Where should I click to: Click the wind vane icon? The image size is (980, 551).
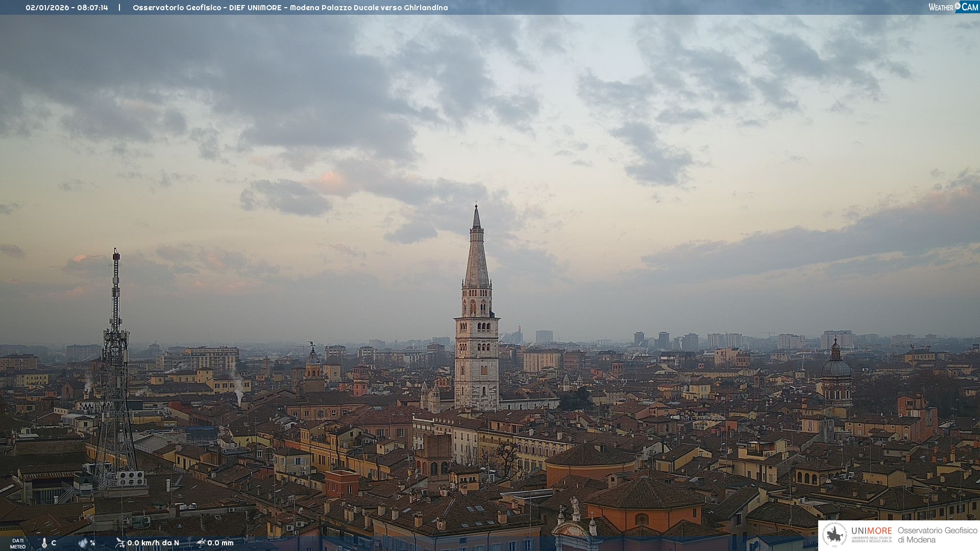tap(120, 543)
